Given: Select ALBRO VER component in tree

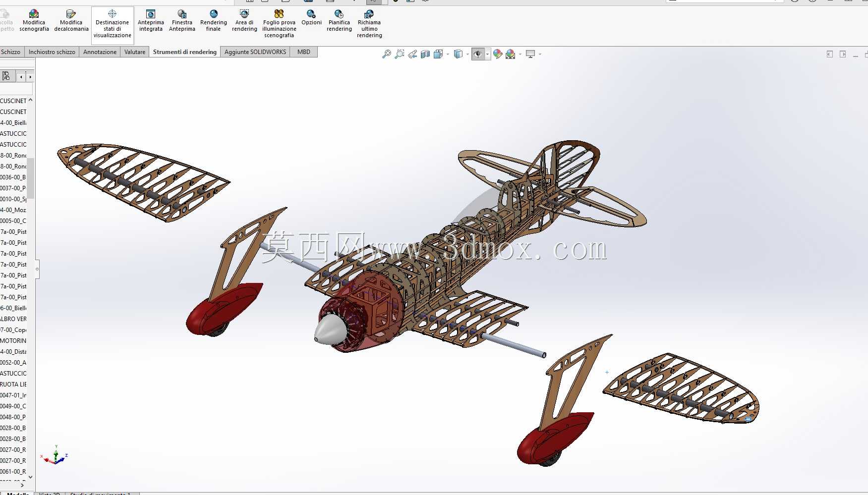Looking at the screenshot, I should 13,319.
